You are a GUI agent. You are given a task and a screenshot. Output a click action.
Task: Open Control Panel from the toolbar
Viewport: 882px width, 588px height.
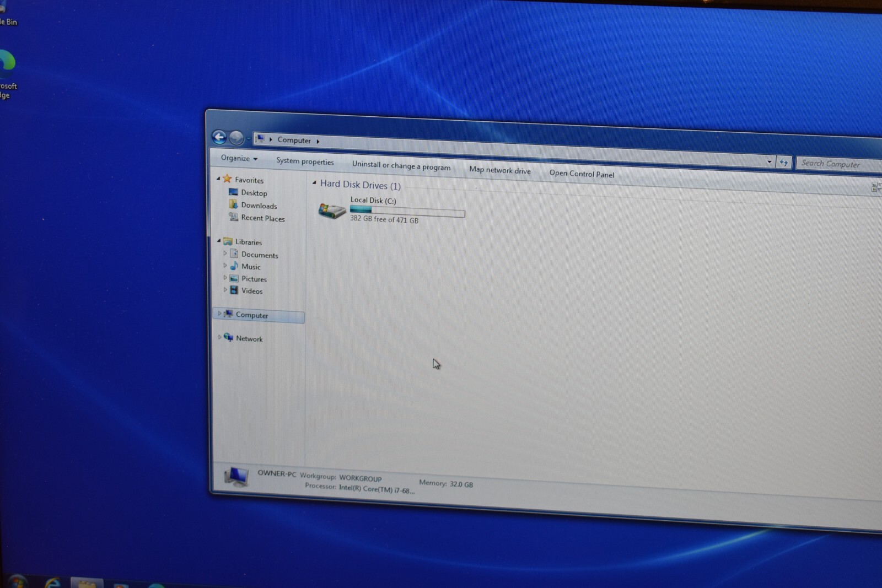pyautogui.click(x=582, y=174)
